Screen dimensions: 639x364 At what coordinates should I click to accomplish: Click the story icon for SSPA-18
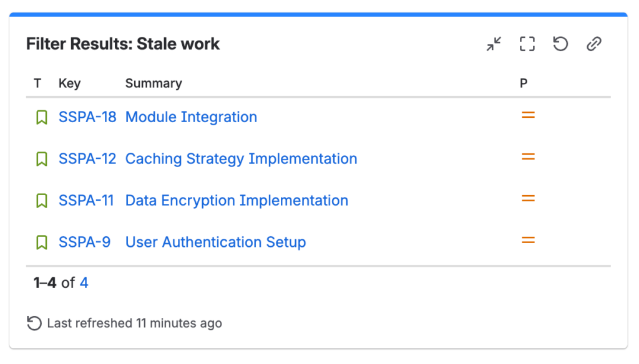point(42,117)
